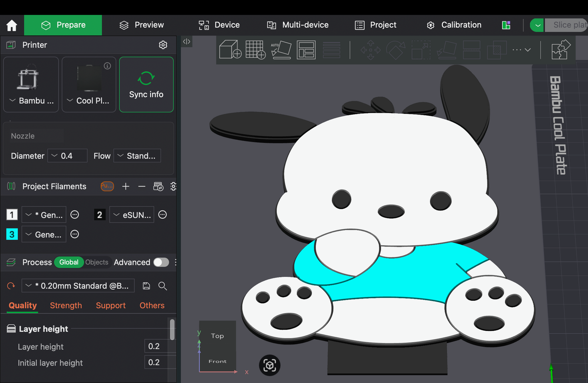Add a filament with the plus icon
The image size is (588, 383).
[126, 186]
